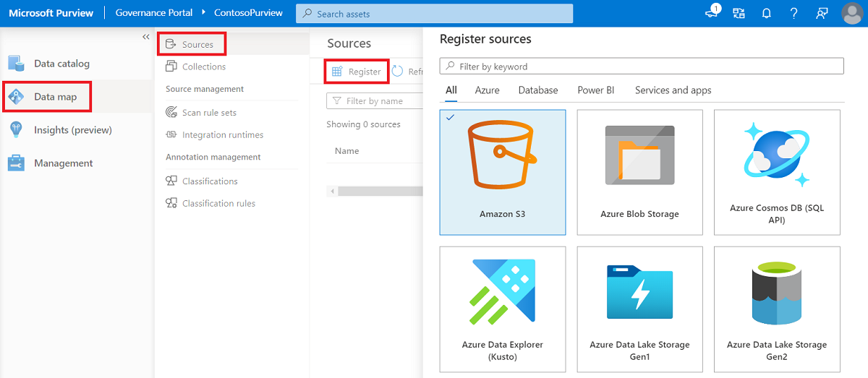The width and height of the screenshot is (868, 378).
Task: Click the Classification rules icon
Action: [171, 204]
